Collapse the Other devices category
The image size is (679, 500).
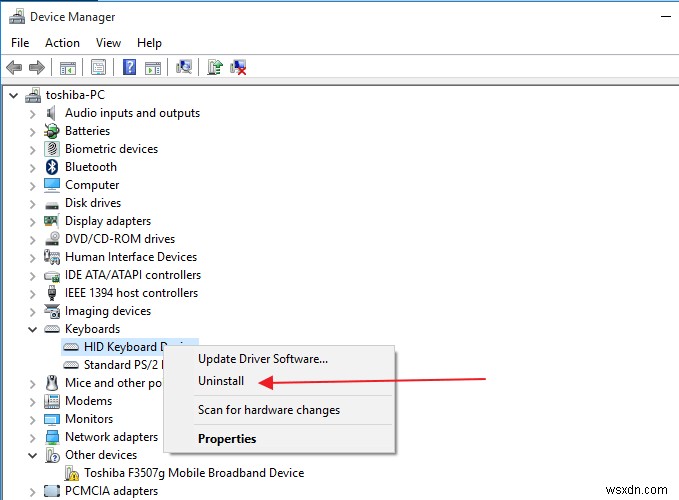[x=32, y=455]
